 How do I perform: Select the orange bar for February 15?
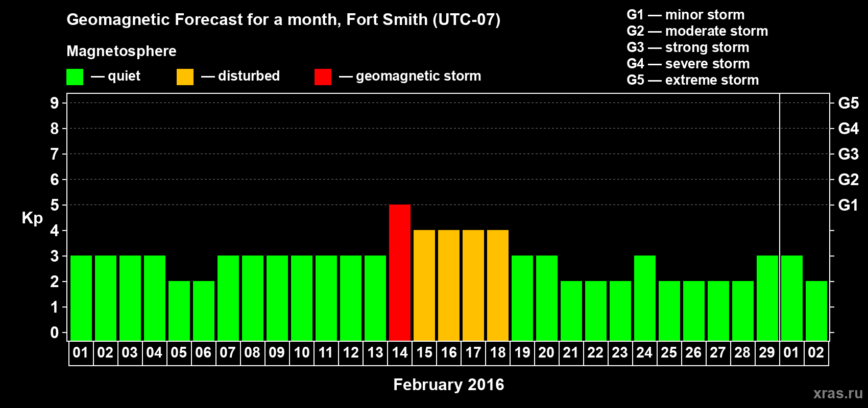424,286
